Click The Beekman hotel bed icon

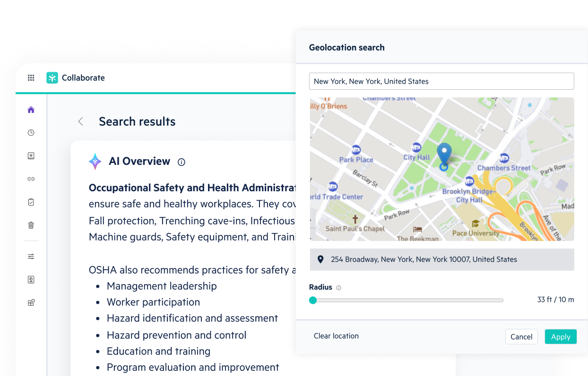pos(417,229)
